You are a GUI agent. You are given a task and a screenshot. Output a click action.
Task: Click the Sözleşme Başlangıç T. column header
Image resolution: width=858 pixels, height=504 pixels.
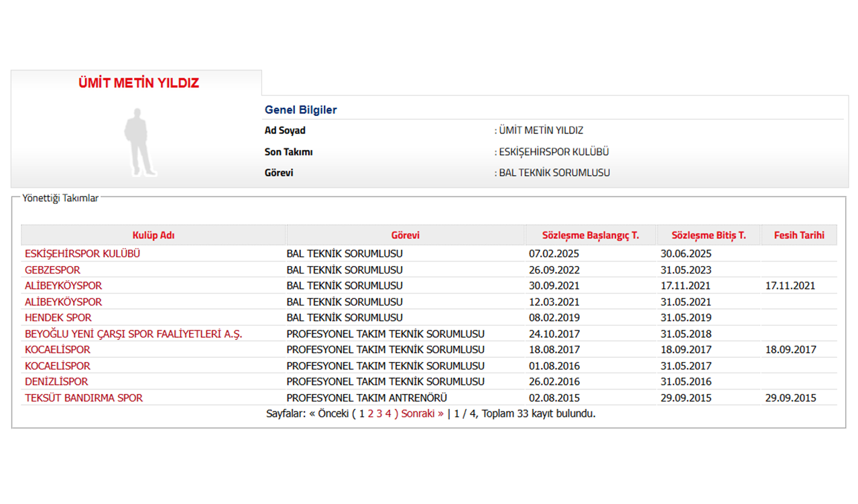pyautogui.click(x=591, y=235)
